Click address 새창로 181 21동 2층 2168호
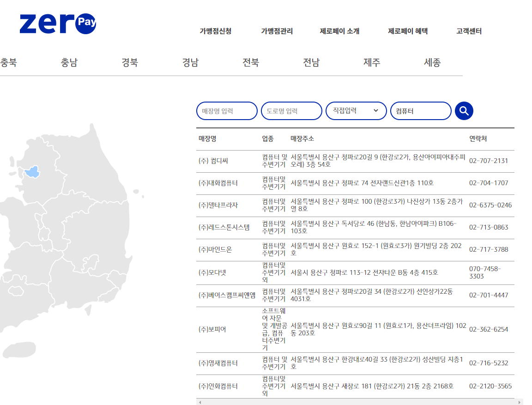This screenshot has width=532, height=405. click(372, 386)
